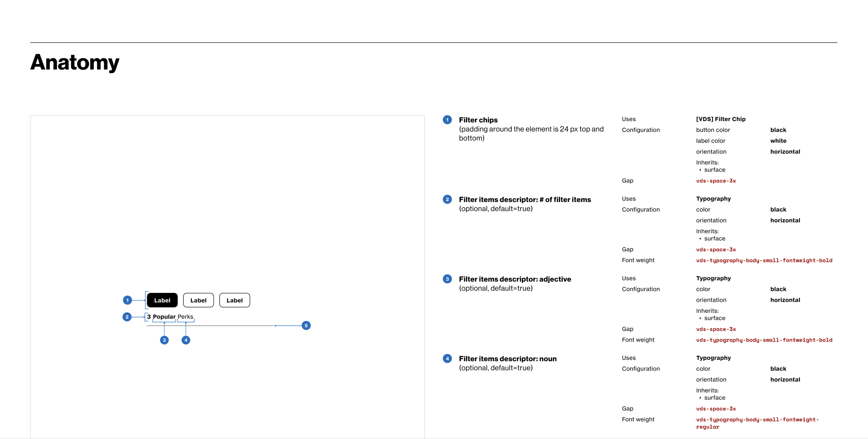Screen dimensions: 868x439
Task: Click legend badge 4 beside noun descriptor
Action: [x=447, y=358]
